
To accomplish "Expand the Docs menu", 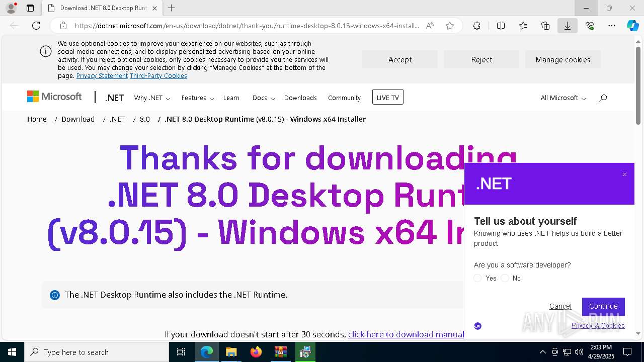I will [264, 98].
